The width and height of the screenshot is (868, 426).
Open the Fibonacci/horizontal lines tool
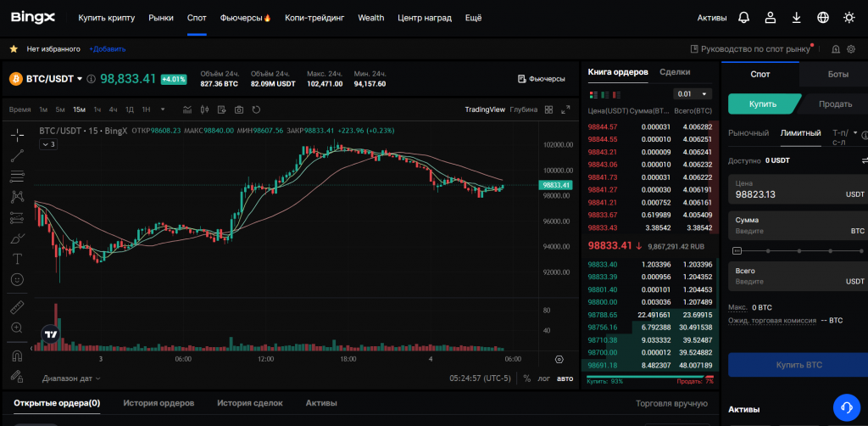tap(17, 177)
